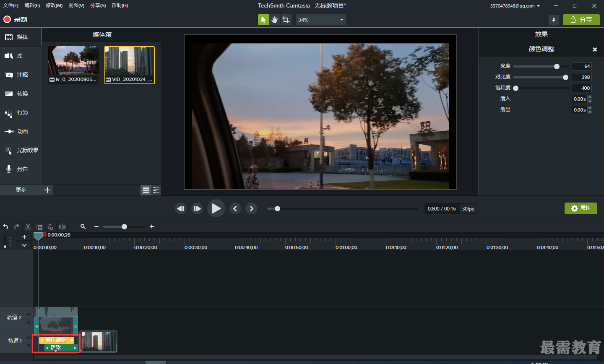
Task: Toggle visibility eye for 轨道 1
Action: tap(29, 338)
